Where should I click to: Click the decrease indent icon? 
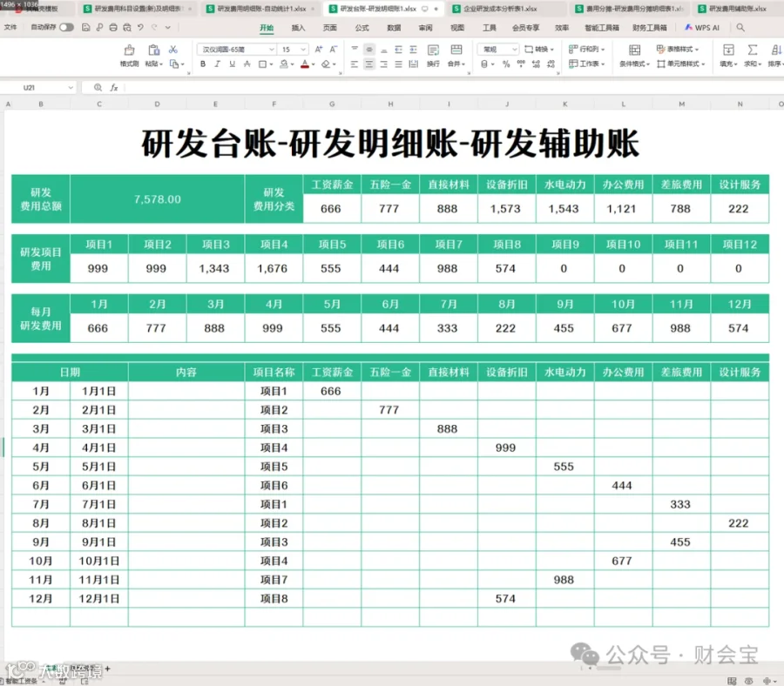click(398, 49)
